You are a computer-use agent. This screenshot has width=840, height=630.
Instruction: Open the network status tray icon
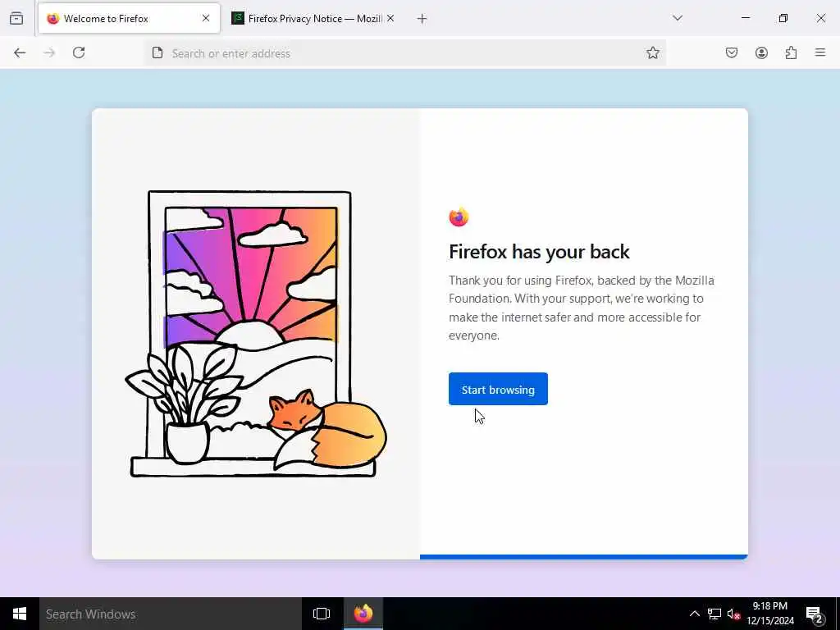point(714,614)
